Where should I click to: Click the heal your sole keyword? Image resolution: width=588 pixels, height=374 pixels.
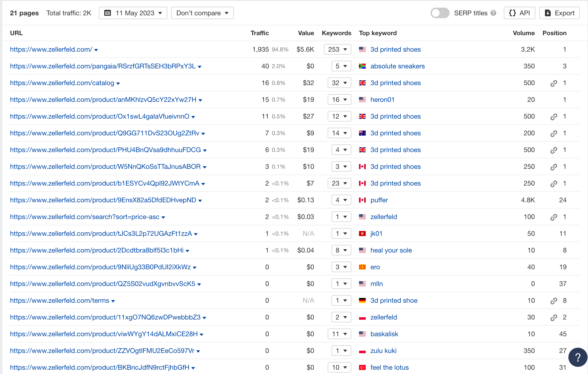pyautogui.click(x=391, y=250)
